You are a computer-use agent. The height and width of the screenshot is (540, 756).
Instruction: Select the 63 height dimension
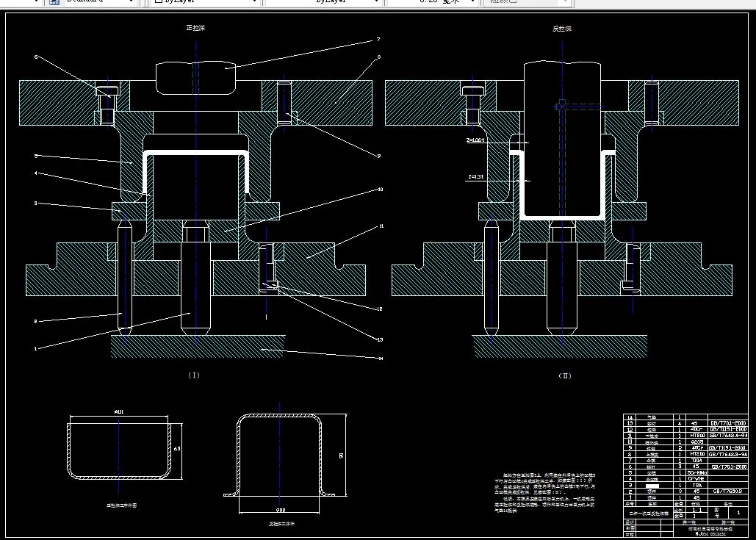177,448
